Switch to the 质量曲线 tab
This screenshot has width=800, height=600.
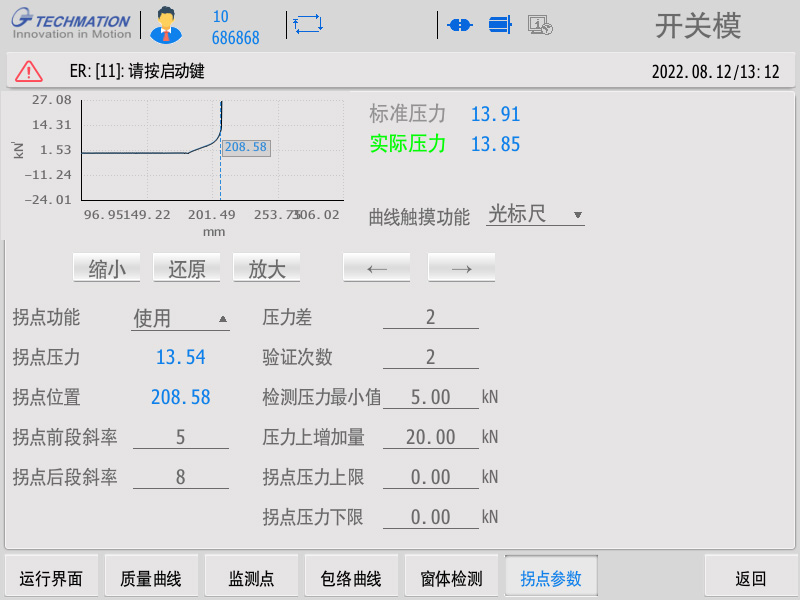tap(151, 578)
